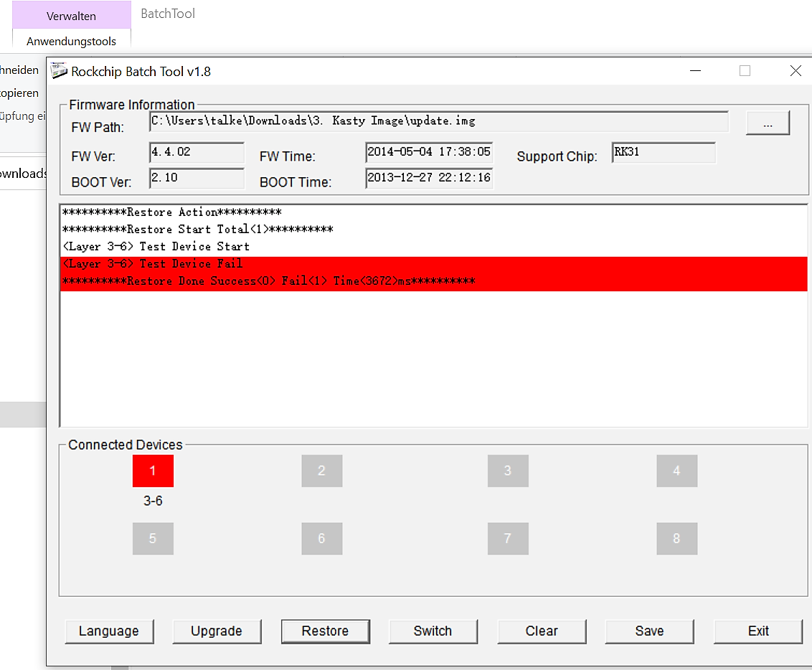Click BatchTool title in Explorer window
Viewport: 812px width, 670px height.
[x=168, y=14]
